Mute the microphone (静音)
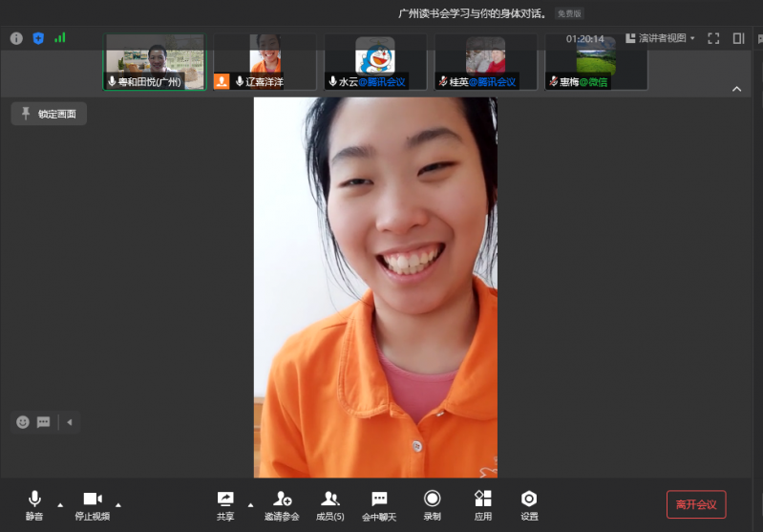 tap(34, 503)
